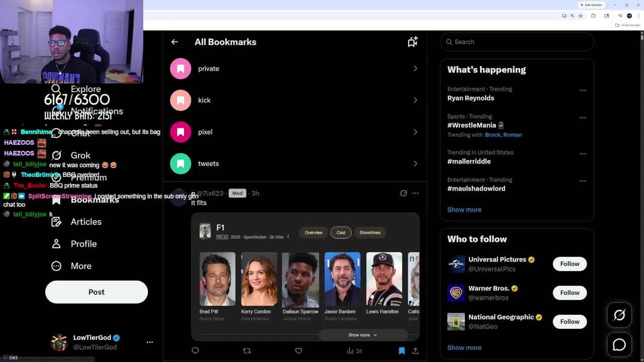The height and width of the screenshot is (362, 644).
Task: Open the Ryan Reynolds trending topic
Action: click(470, 98)
